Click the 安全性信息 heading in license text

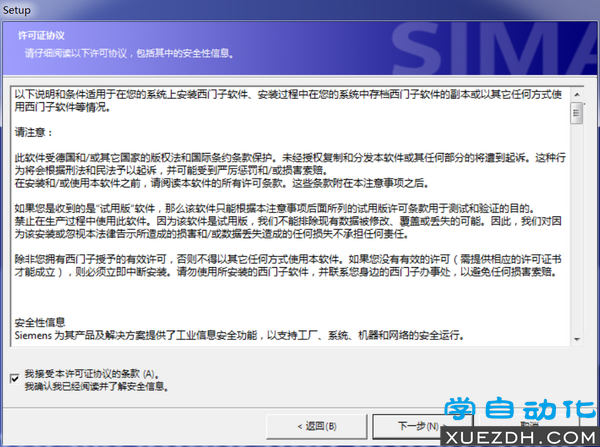coord(40,322)
